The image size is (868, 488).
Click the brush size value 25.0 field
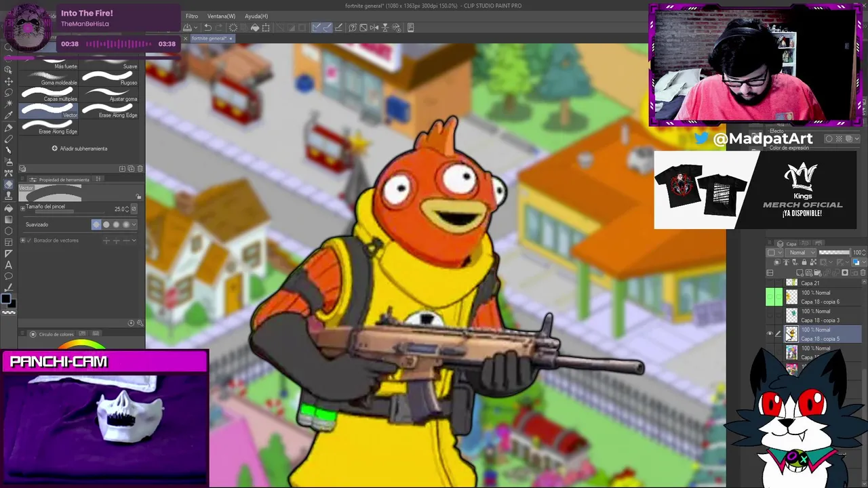pyautogui.click(x=119, y=209)
